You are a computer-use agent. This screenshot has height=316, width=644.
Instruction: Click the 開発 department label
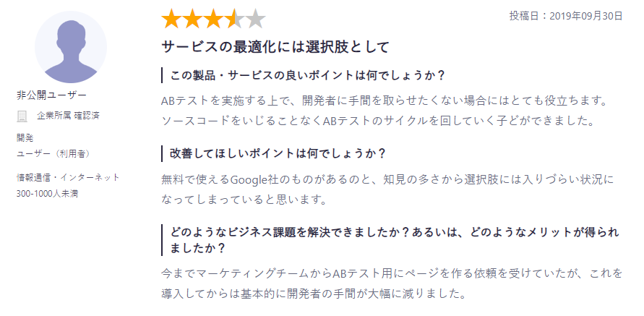pos(25,137)
